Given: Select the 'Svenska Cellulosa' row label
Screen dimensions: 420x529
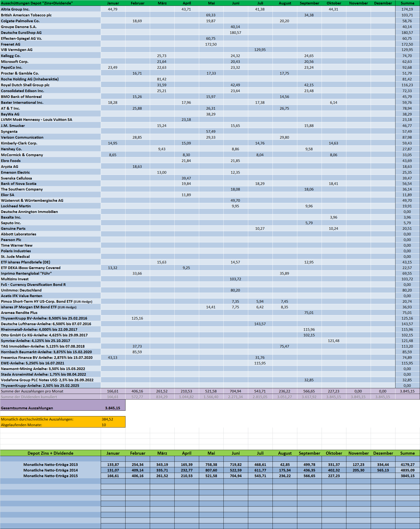Looking at the screenshot, I should [x=16, y=178].
